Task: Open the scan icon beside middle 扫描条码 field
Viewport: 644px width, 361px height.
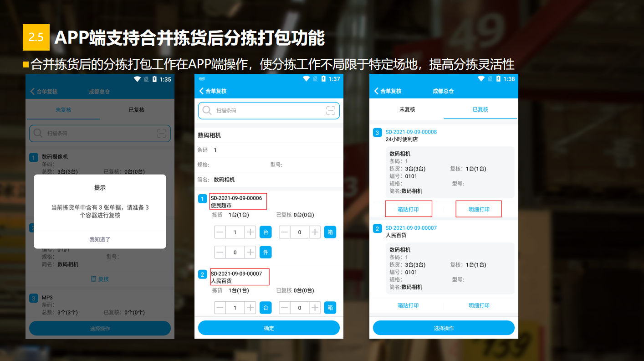Action: (330, 110)
